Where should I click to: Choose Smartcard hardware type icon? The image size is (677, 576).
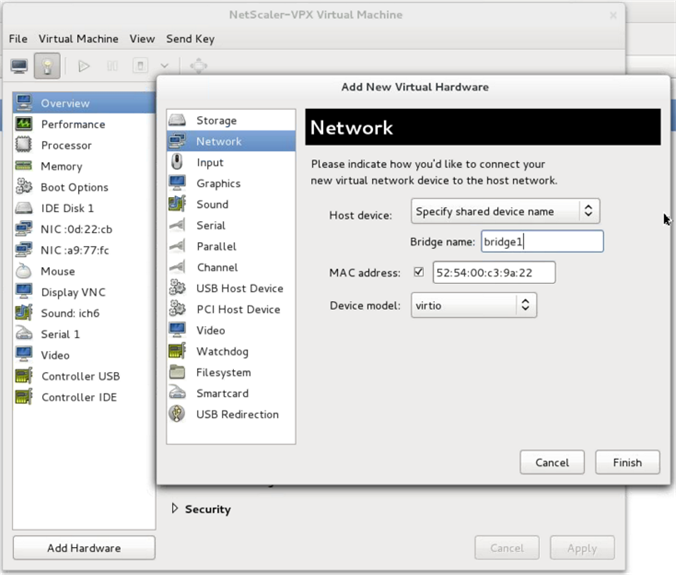[x=177, y=393]
